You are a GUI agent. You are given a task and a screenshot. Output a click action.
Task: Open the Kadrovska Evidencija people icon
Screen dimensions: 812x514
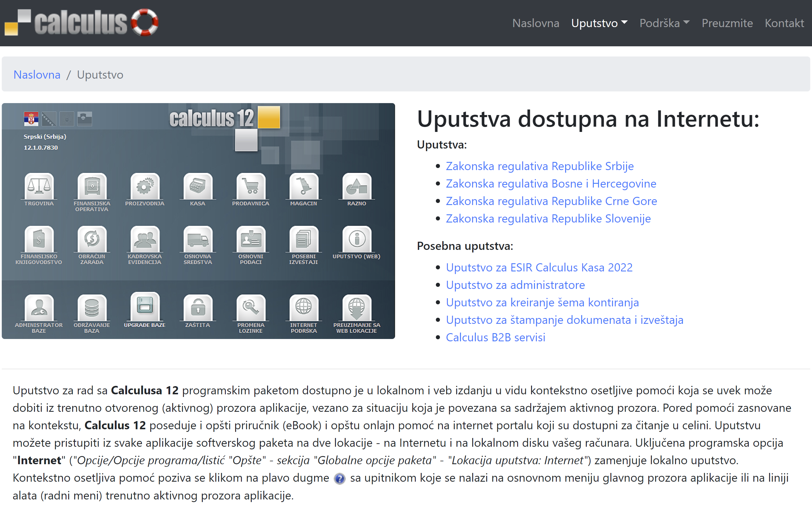(145, 239)
